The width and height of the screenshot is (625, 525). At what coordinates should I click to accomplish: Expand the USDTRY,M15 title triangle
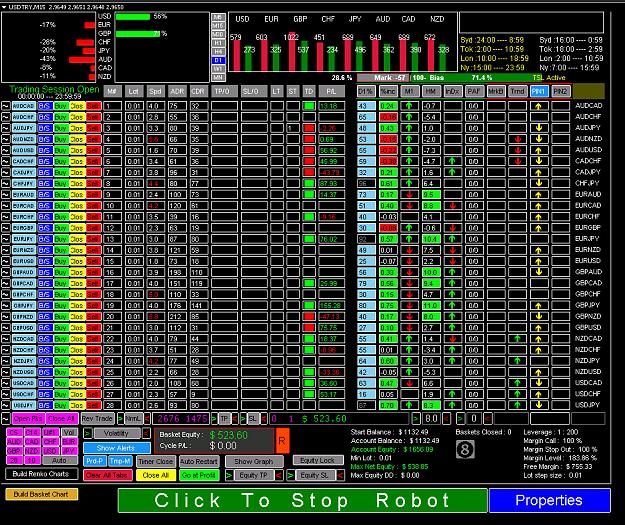(4, 7)
